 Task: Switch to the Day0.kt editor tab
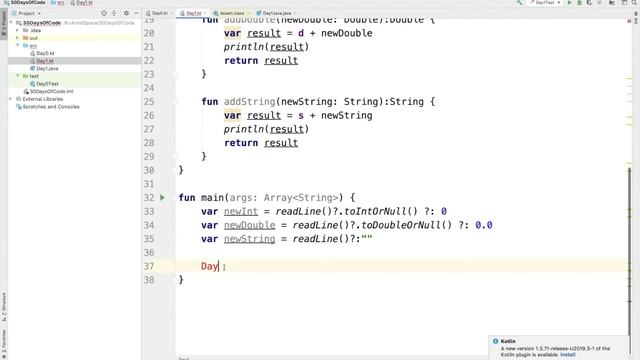pyautogui.click(x=157, y=13)
